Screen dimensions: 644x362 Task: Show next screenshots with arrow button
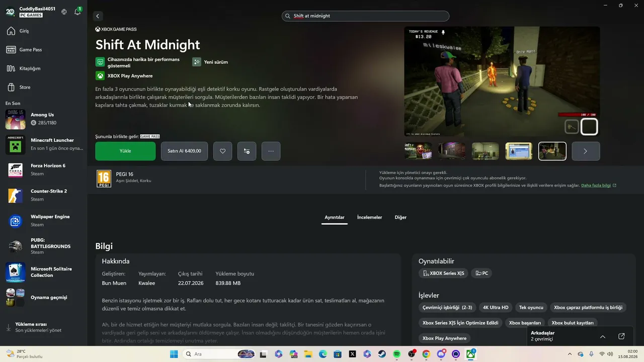[586, 151]
